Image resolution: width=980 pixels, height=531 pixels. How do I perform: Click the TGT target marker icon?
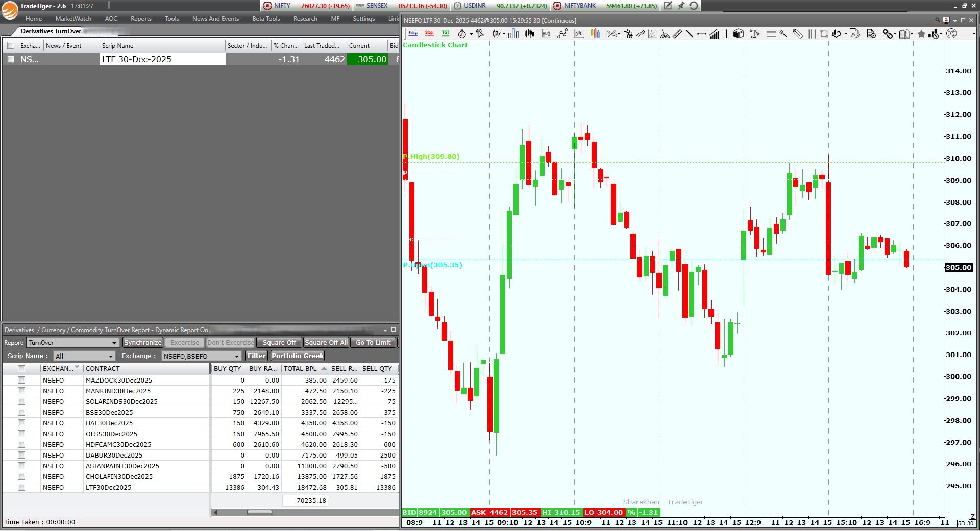coord(446,34)
